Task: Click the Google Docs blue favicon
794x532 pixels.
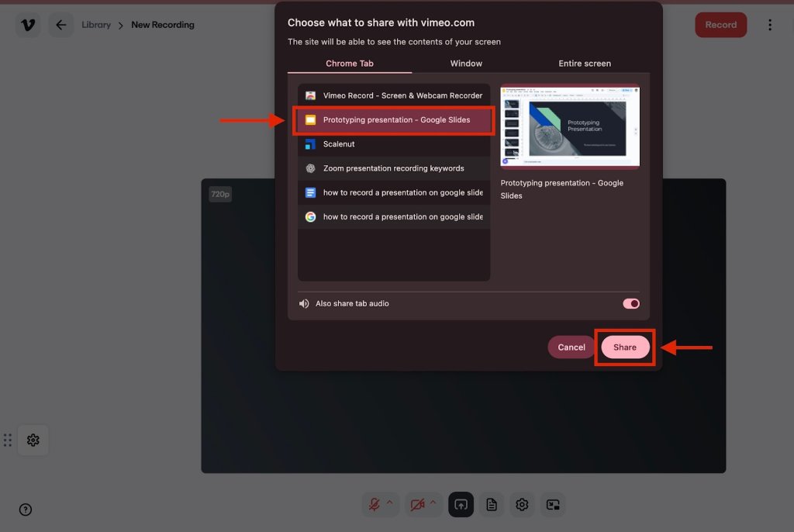Action: [310, 192]
